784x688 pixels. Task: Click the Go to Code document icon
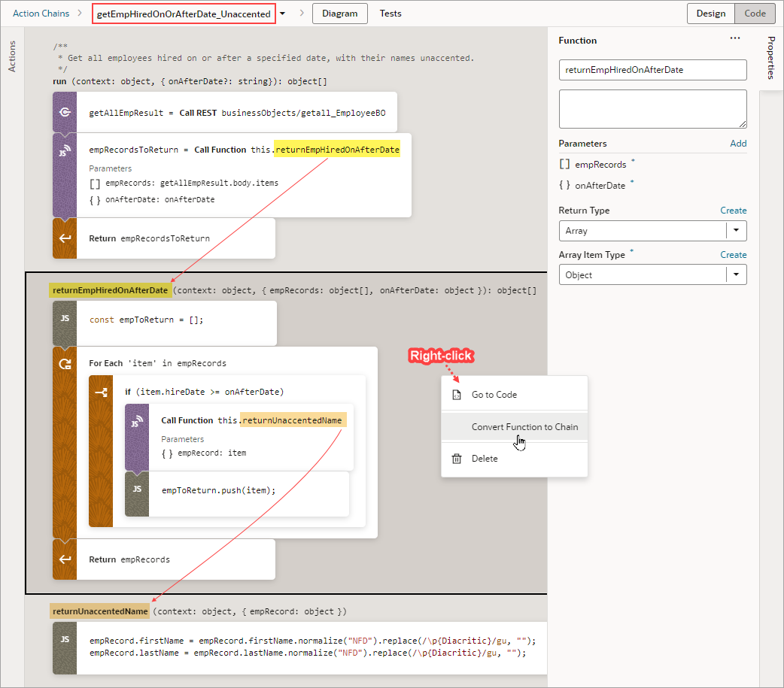[x=457, y=395]
